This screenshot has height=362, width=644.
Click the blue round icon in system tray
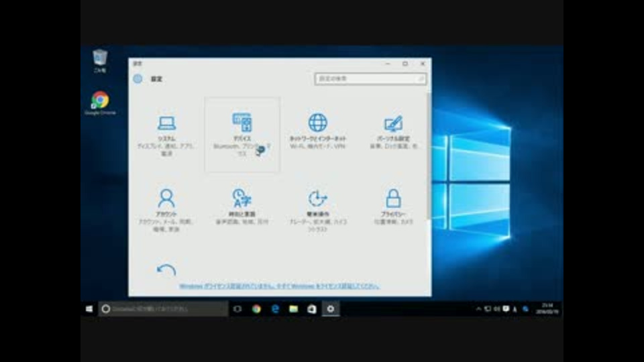tap(525, 308)
